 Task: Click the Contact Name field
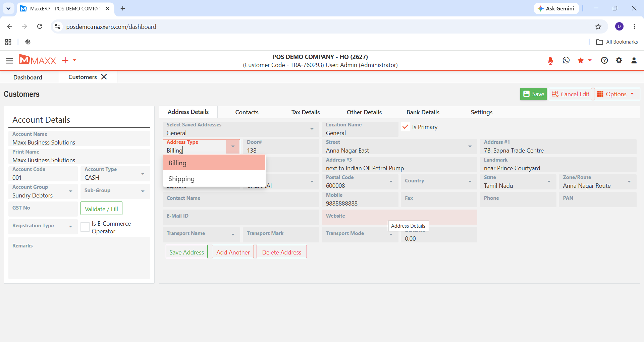click(241, 199)
